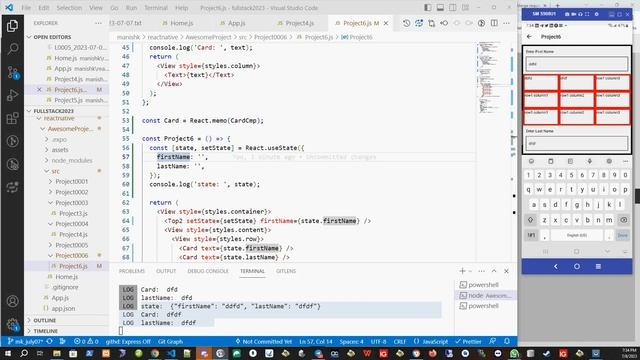Open the Run and Debug view
Image resolution: width=640 pixels, height=360 pixels.
12,95
